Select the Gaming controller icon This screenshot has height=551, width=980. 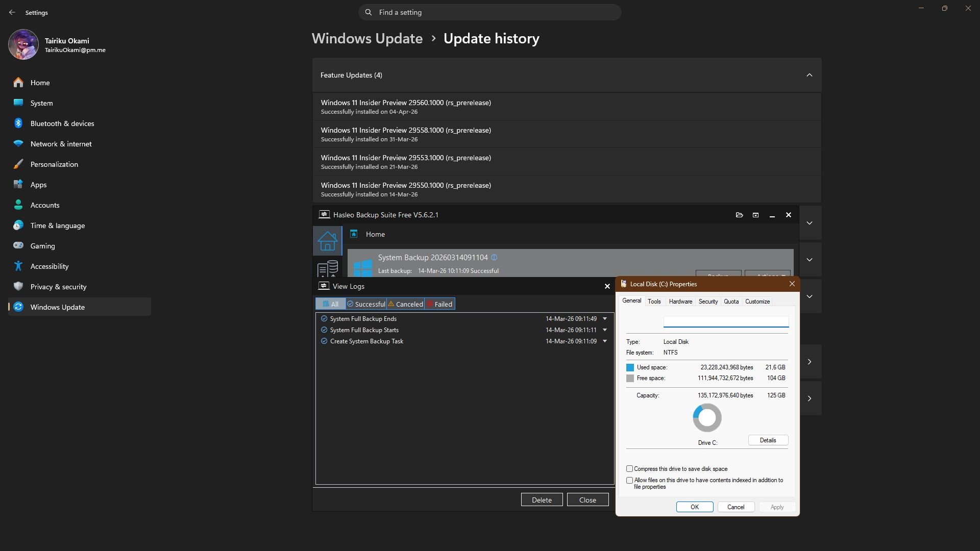point(18,246)
